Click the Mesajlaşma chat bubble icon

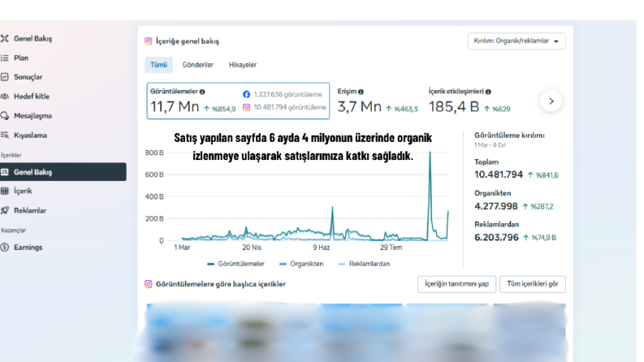5,116
